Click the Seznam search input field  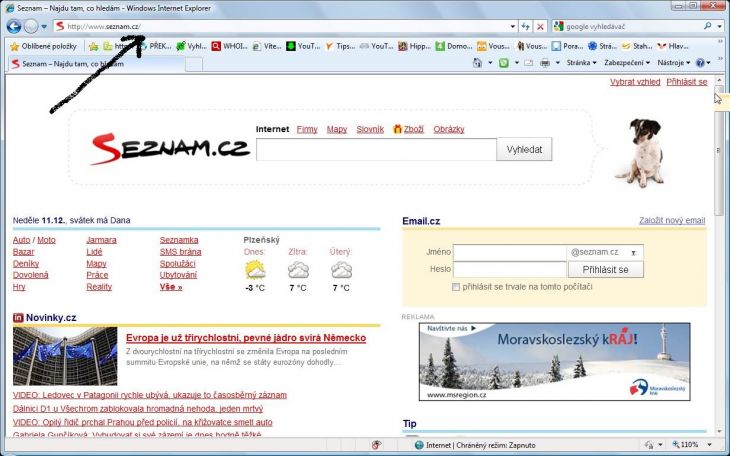376,150
